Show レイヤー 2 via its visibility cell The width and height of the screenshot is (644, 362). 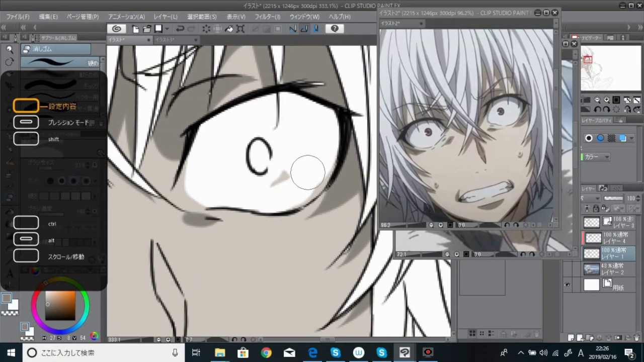tap(567, 269)
